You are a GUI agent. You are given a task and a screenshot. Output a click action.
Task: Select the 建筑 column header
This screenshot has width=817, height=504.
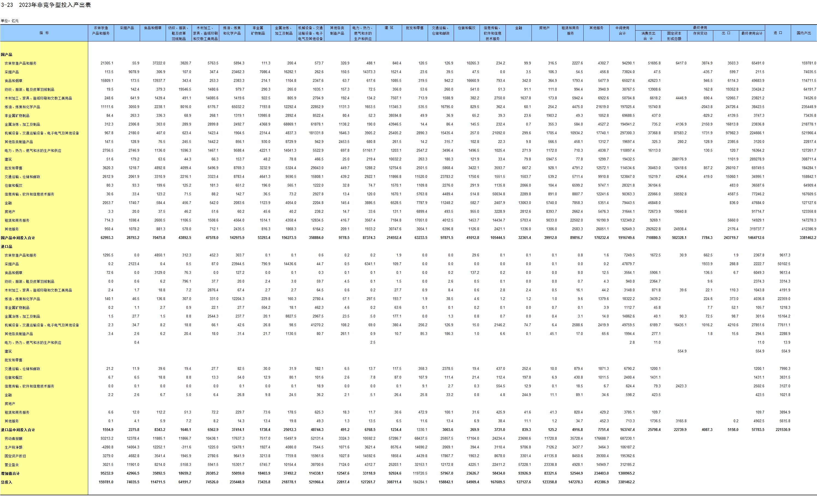click(x=389, y=28)
